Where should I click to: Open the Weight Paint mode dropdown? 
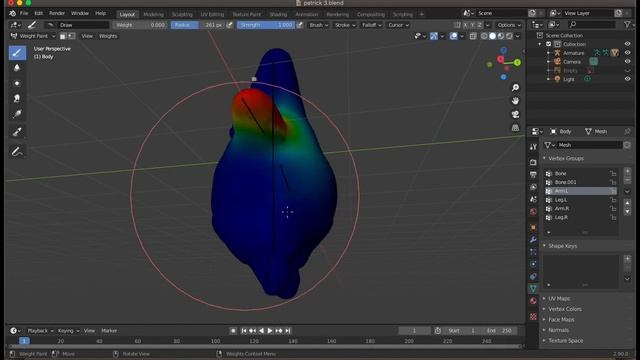point(33,36)
